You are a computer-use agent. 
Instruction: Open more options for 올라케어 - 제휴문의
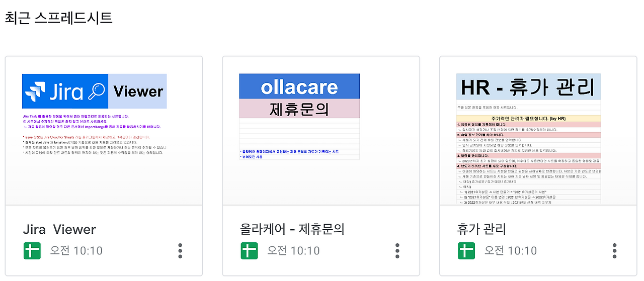397,250
